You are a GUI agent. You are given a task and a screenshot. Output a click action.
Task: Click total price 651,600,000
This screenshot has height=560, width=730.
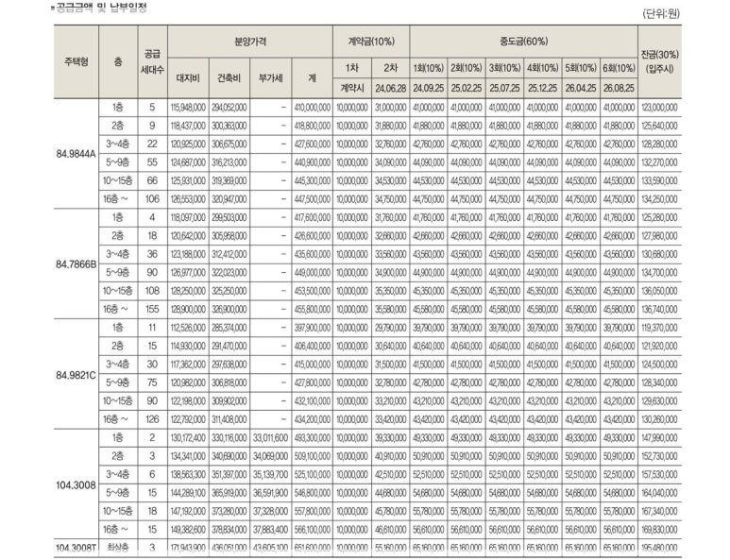[x=313, y=548]
